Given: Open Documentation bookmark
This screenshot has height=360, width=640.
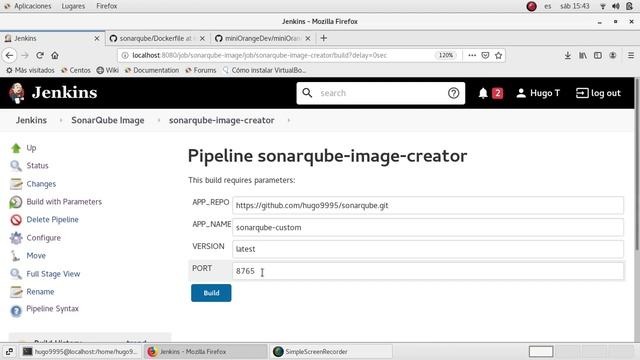Looking at the screenshot, I should pos(152,70).
